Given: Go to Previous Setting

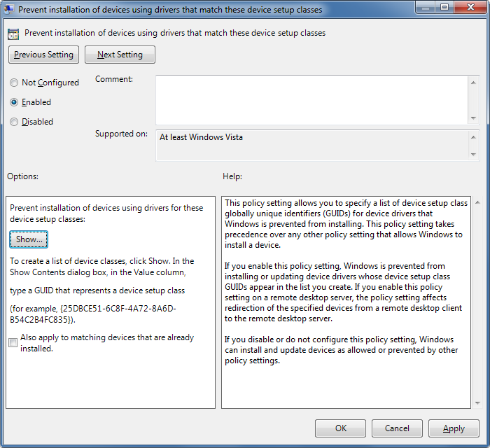Looking at the screenshot, I should click(43, 55).
